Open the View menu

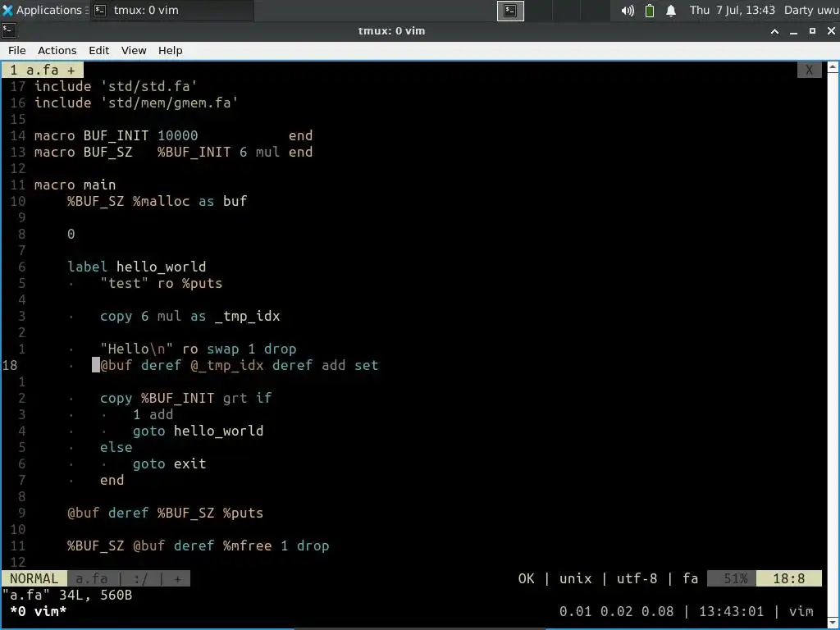point(134,50)
